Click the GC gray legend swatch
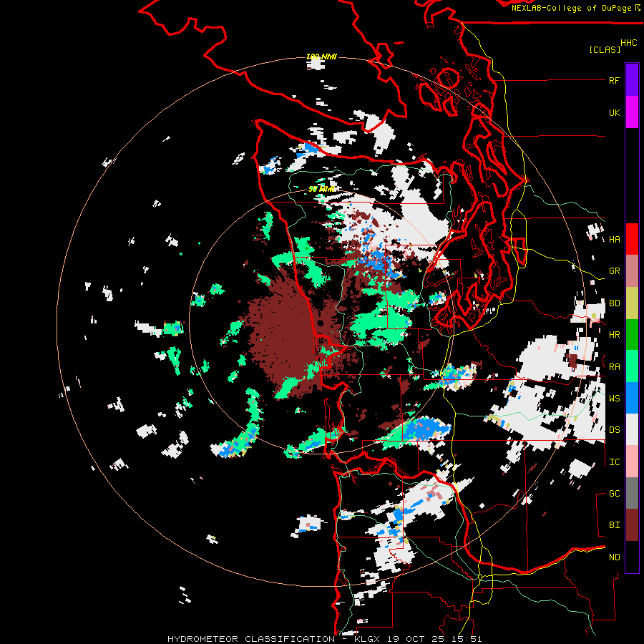 click(632, 493)
